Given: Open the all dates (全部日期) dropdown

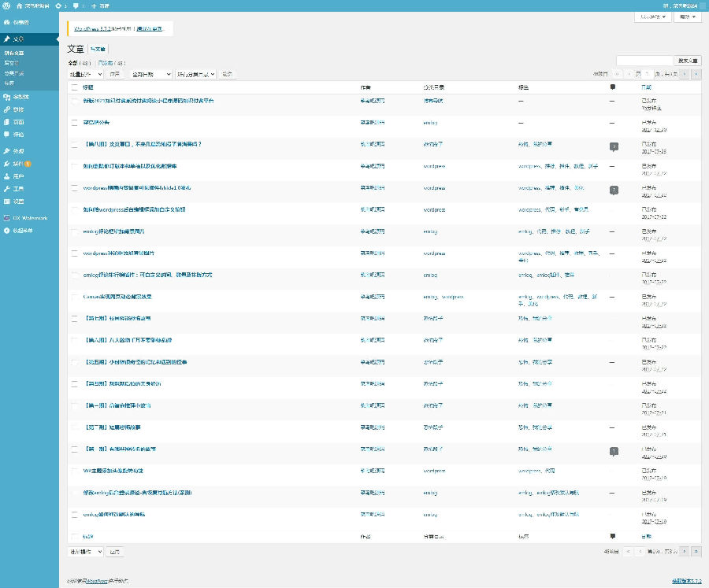Looking at the screenshot, I should (151, 74).
